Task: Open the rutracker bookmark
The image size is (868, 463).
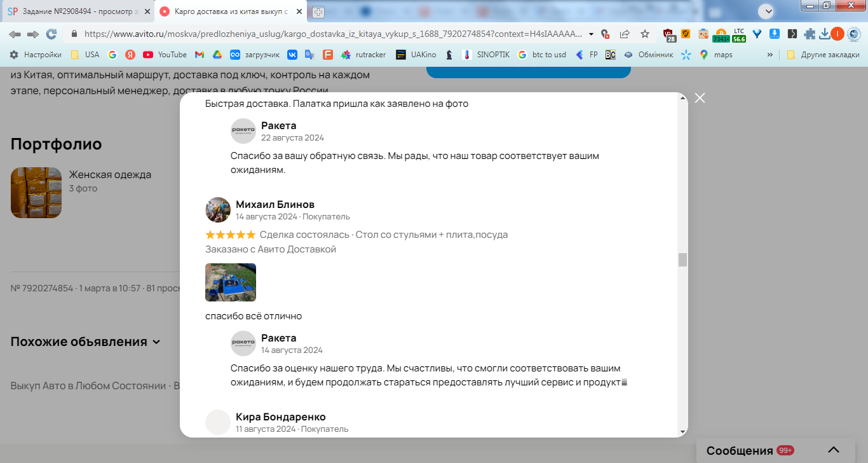Action: 363,55
